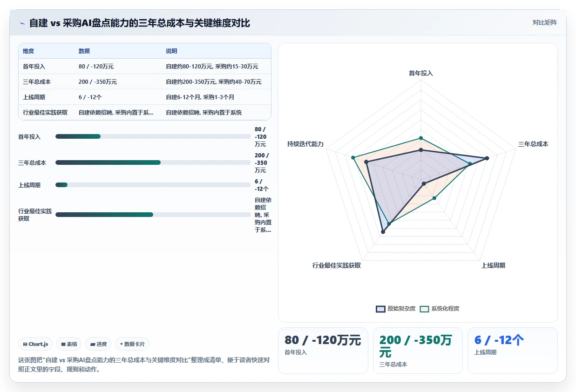Select the 数据 column header
The image size is (576, 392).
pos(84,51)
